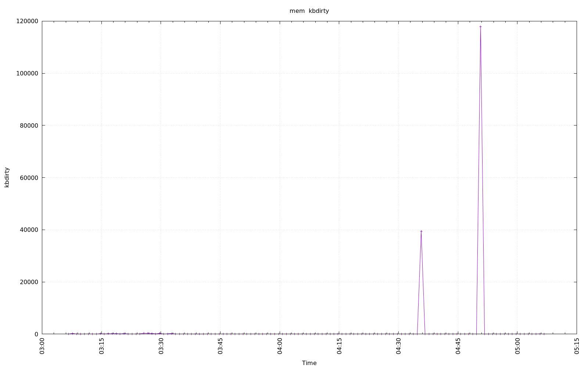The width and height of the screenshot is (588, 368).
Task: Click the 60000 y-axis tick label
Action: [x=29, y=178]
